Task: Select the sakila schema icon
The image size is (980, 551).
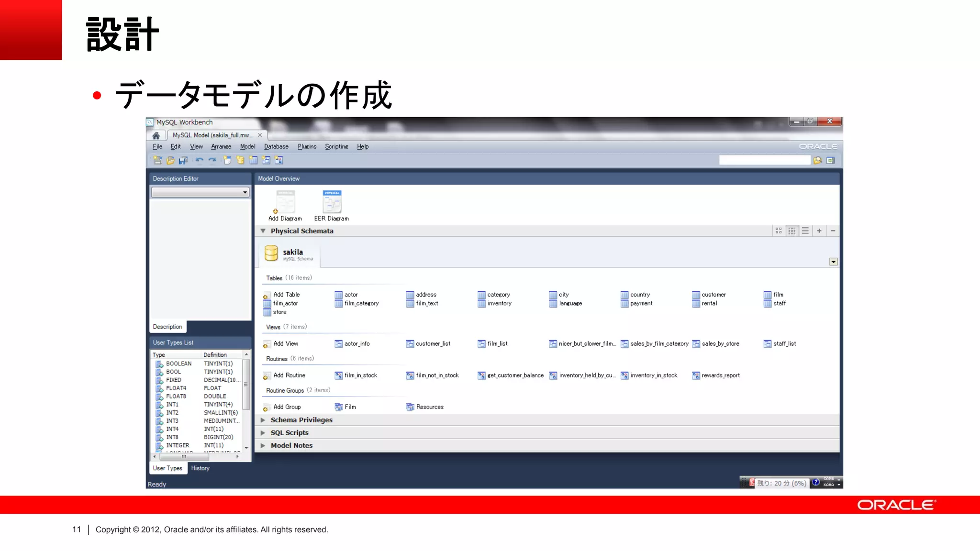Action: coord(271,253)
